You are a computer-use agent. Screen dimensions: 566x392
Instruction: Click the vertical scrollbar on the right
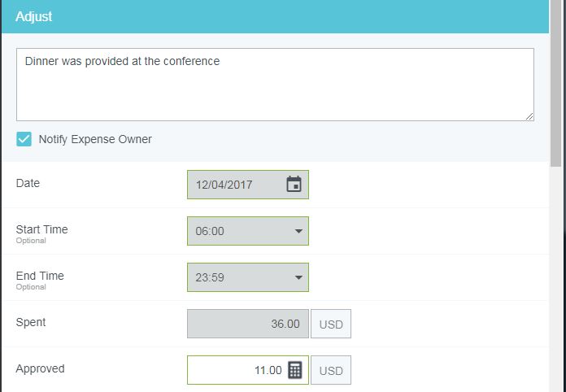point(557,81)
